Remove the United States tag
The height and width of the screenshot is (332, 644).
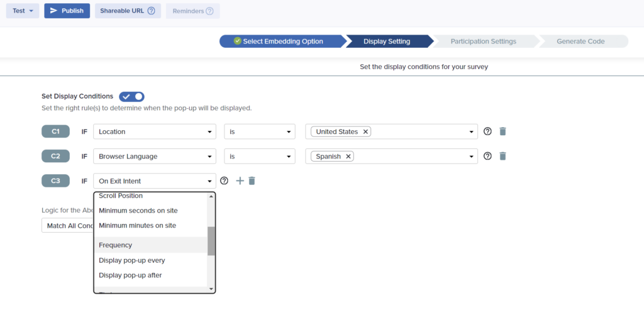point(365,132)
